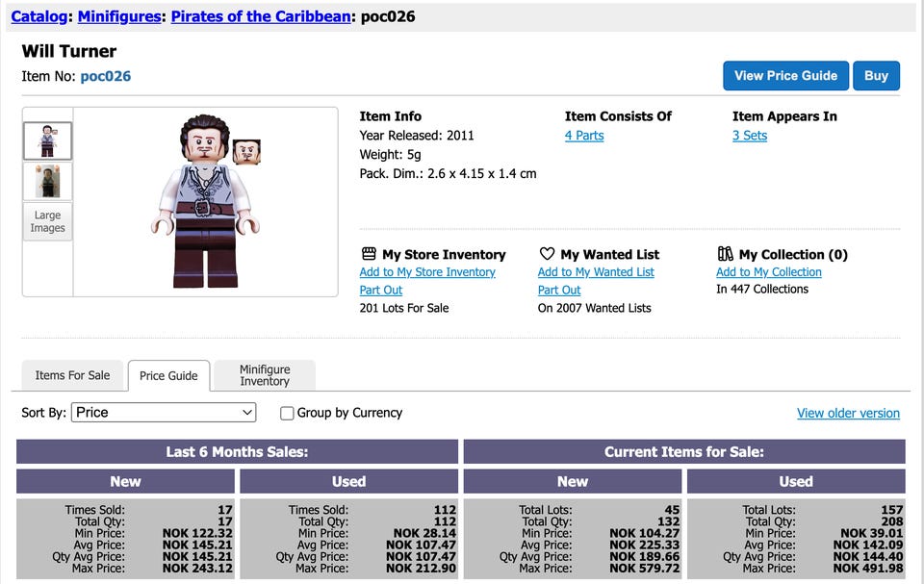Open the Sort By Price dropdown

coord(164,413)
